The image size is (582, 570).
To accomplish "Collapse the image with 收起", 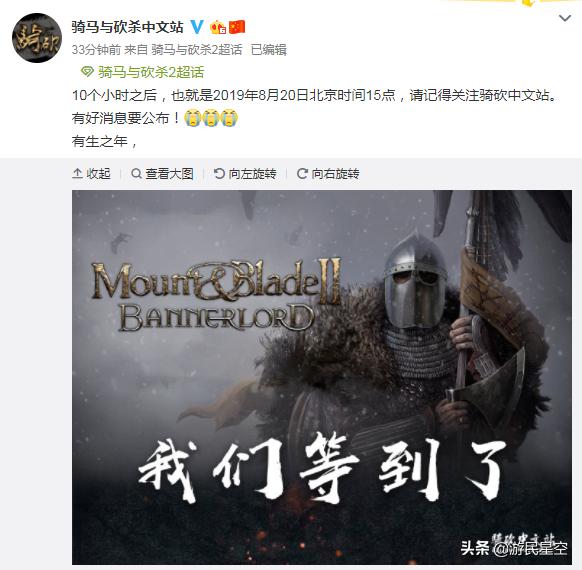I will [92, 173].
